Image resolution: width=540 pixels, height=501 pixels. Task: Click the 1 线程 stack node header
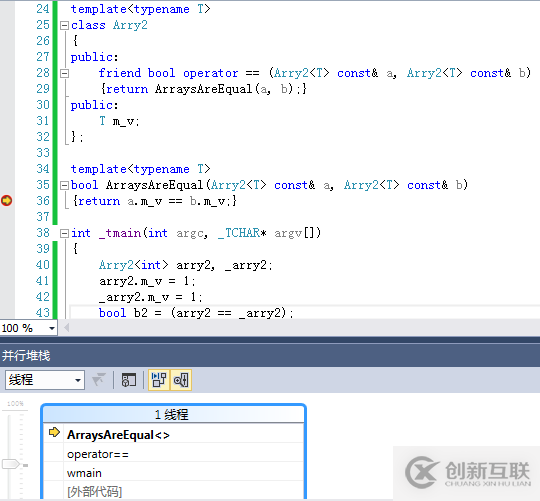point(173,414)
